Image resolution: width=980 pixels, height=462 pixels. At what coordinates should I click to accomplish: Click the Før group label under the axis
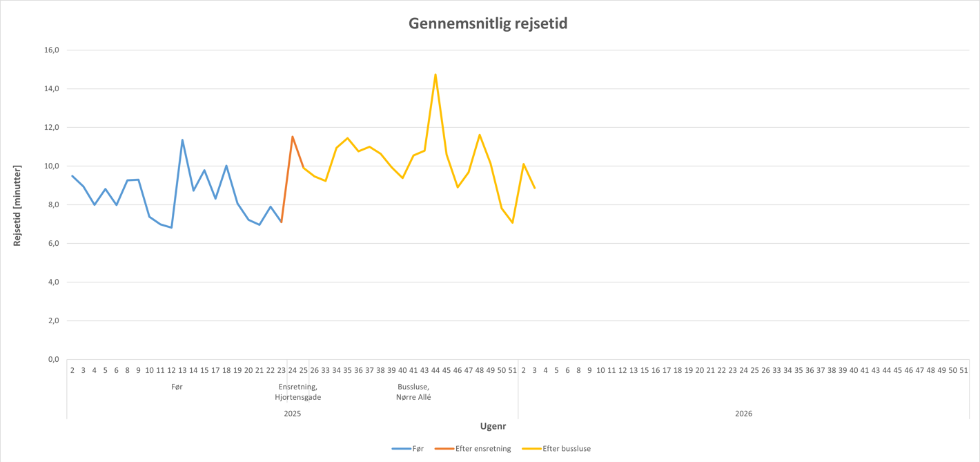(177, 387)
